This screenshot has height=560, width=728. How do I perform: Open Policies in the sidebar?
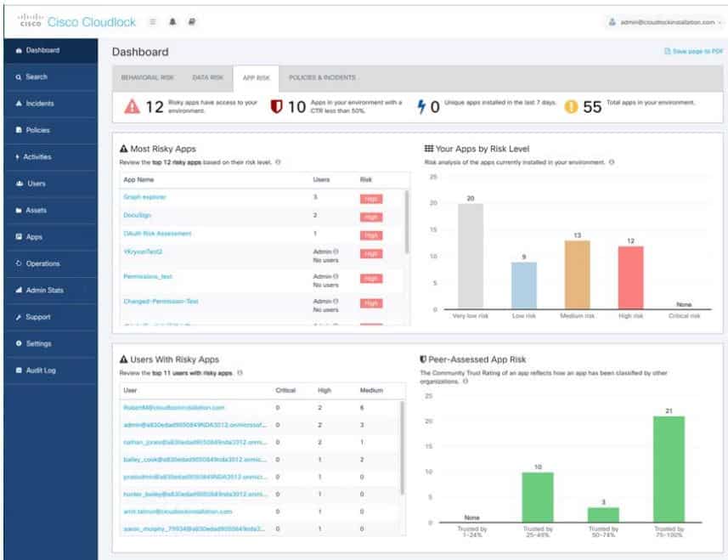coord(51,131)
